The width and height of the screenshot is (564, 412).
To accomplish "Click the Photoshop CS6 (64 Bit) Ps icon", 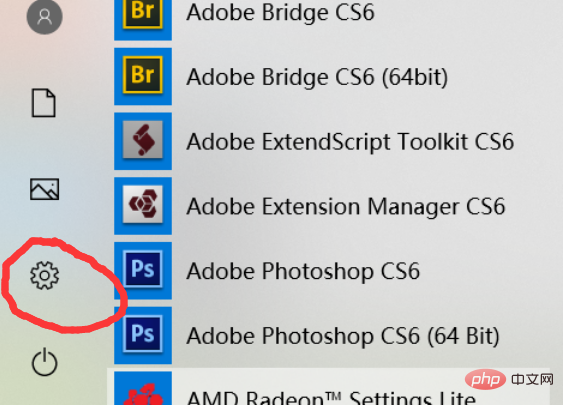I will [143, 335].
